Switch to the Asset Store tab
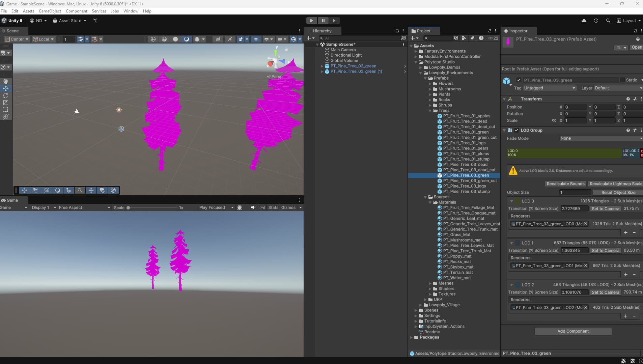 (x=69, y=21)
